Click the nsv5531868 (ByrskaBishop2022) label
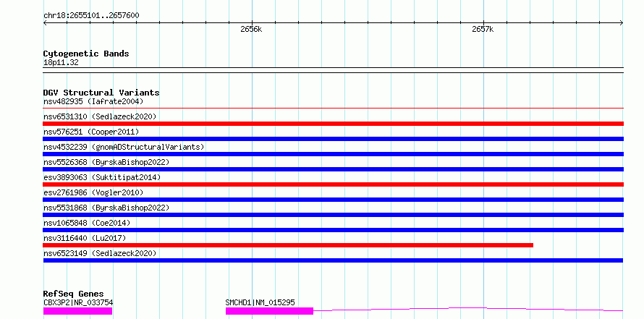The height and width of the screenshot is (319, 644). click(x=106, y=208)
